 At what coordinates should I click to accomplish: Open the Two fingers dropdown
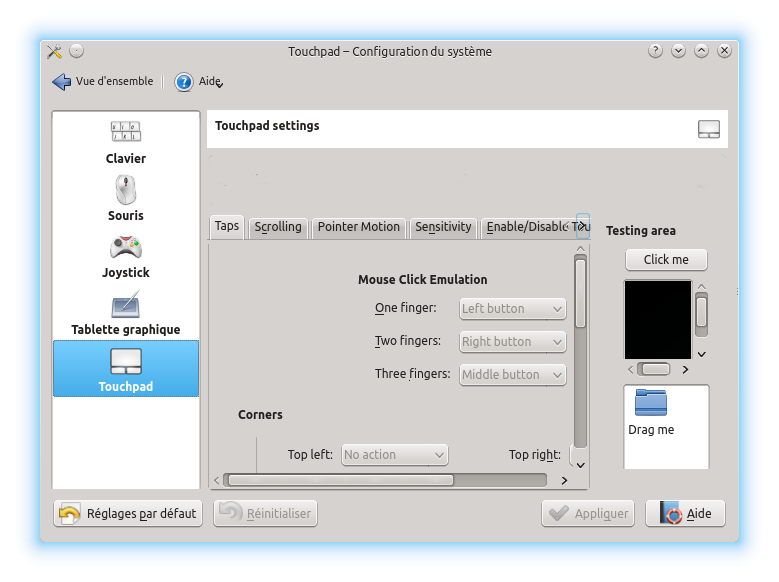pos(512,342)
